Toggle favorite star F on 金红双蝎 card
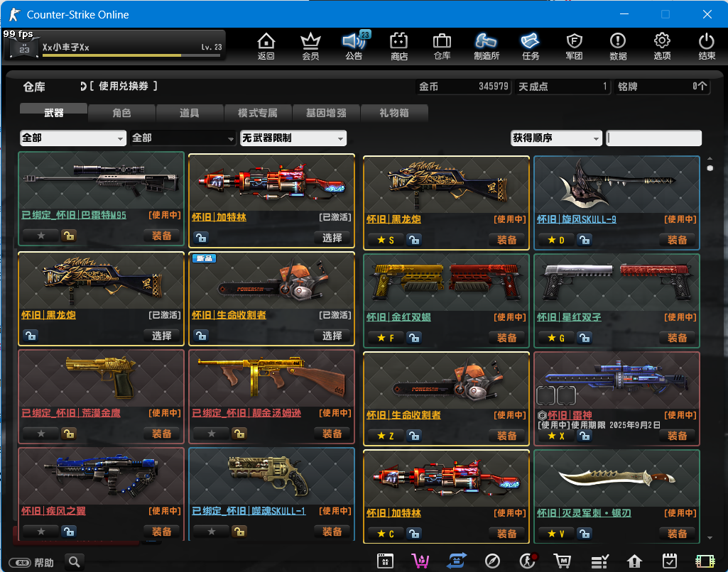 tap(386, 338)
